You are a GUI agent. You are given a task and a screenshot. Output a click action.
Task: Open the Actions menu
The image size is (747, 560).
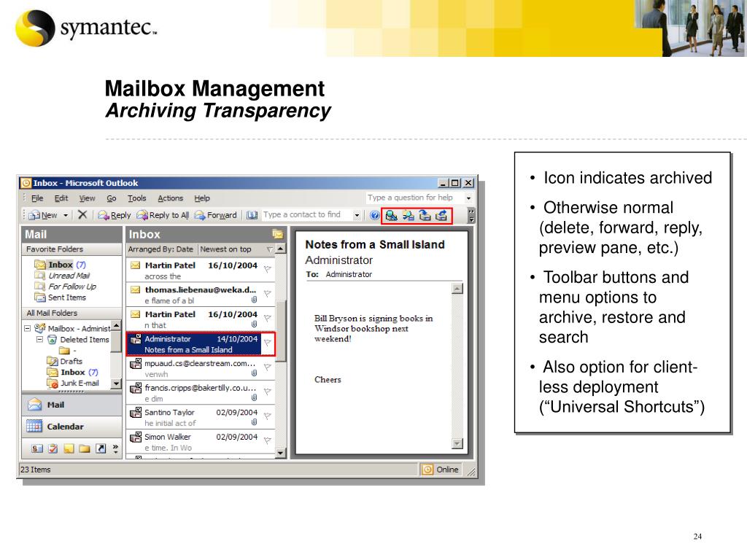tap(170, 198)
